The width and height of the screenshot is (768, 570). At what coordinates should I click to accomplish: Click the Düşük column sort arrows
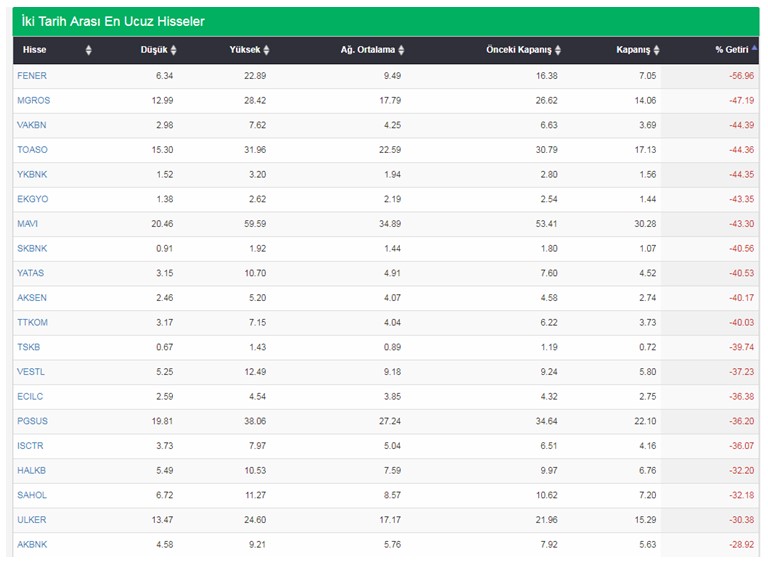[173, 50]
